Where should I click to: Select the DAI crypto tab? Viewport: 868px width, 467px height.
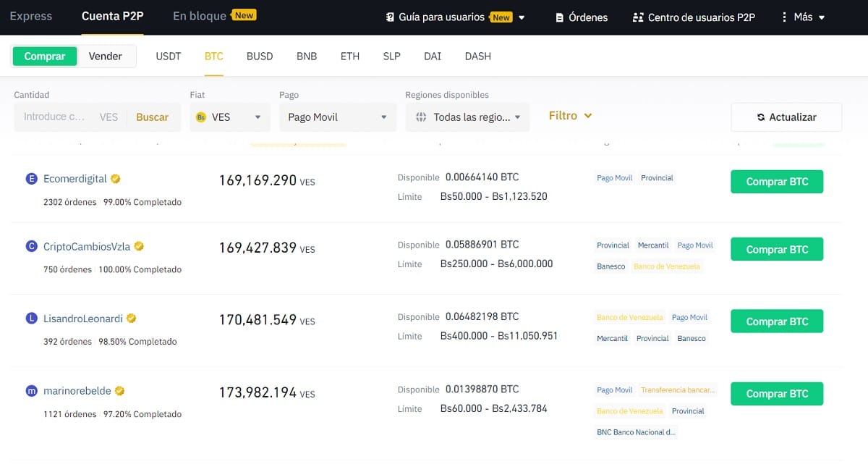pyautogui.click(x=433, y=56)
